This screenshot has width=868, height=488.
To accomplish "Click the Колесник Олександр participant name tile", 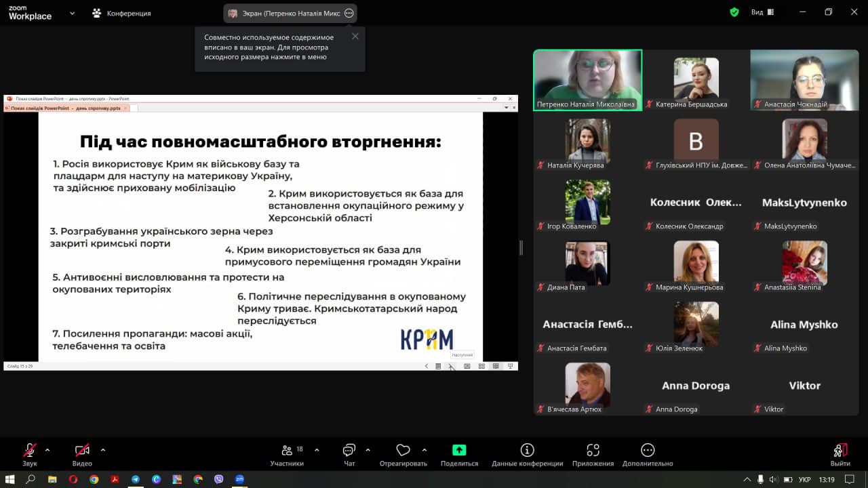I will [696, 202].
